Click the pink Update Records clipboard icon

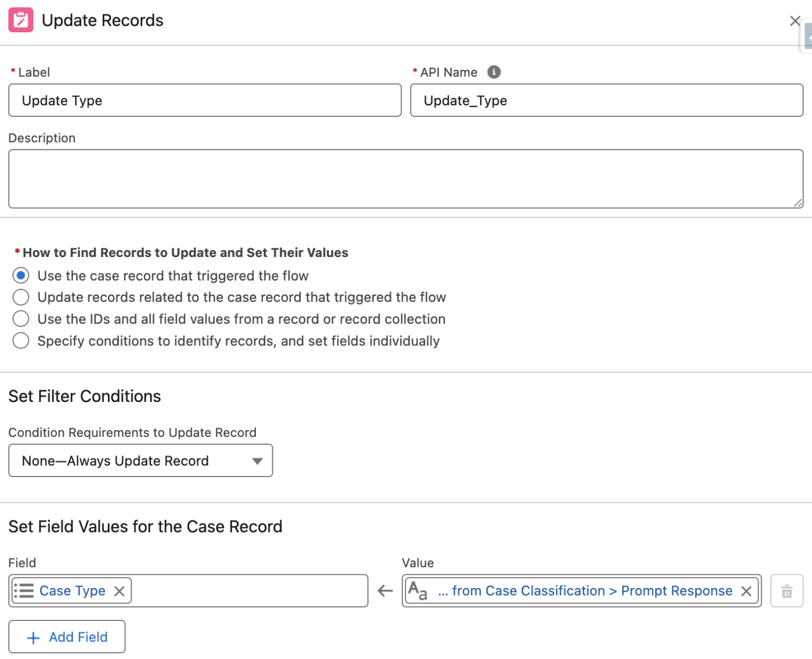coord(20,20)
